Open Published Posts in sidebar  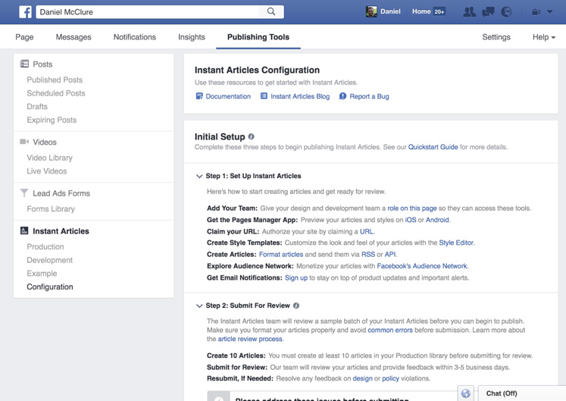tap(55, 80)
